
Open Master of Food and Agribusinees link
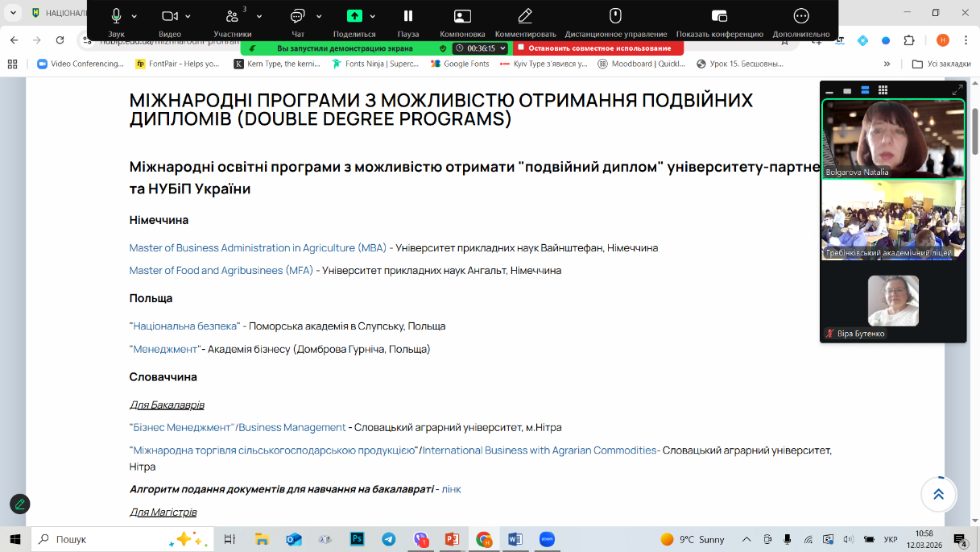221,271
